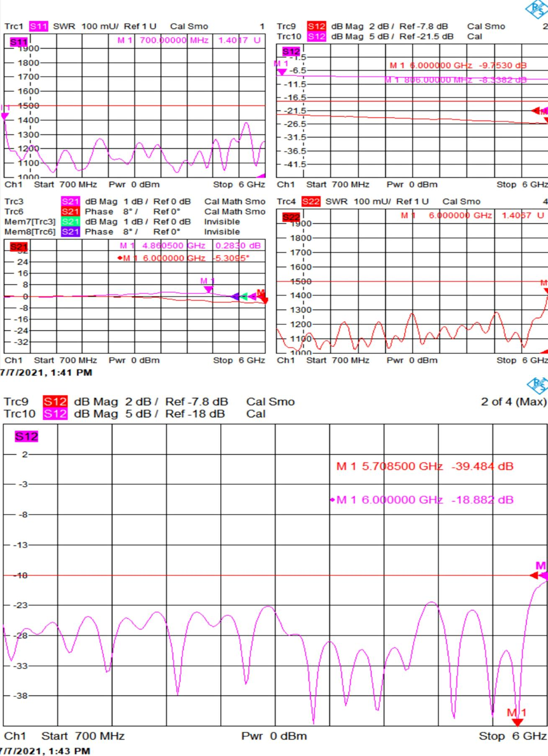Select the magenta M1 marker on the S21 trace at 4.86 GHz
This screenshot has height=756, width=548.
click(x=208, y=289)
